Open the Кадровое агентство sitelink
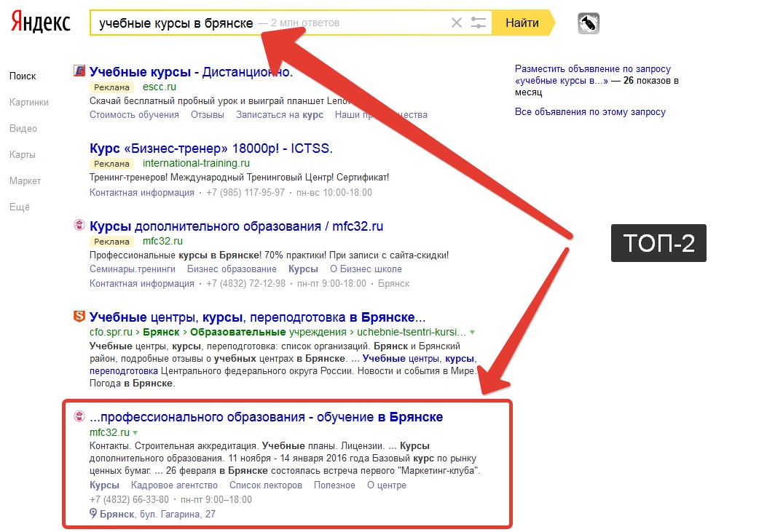Image resolution: width=767 pixels, height=532 pixels. 174,485
